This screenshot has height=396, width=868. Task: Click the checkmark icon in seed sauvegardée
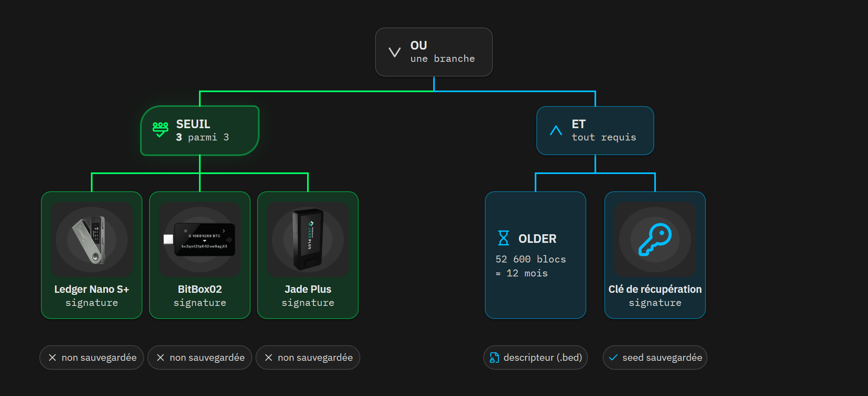(x=613, y=358)
